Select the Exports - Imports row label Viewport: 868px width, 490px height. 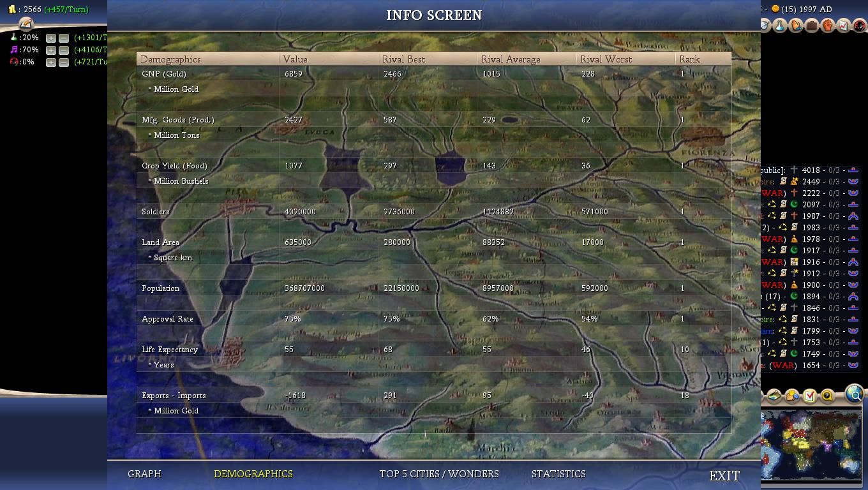[174, 396]
